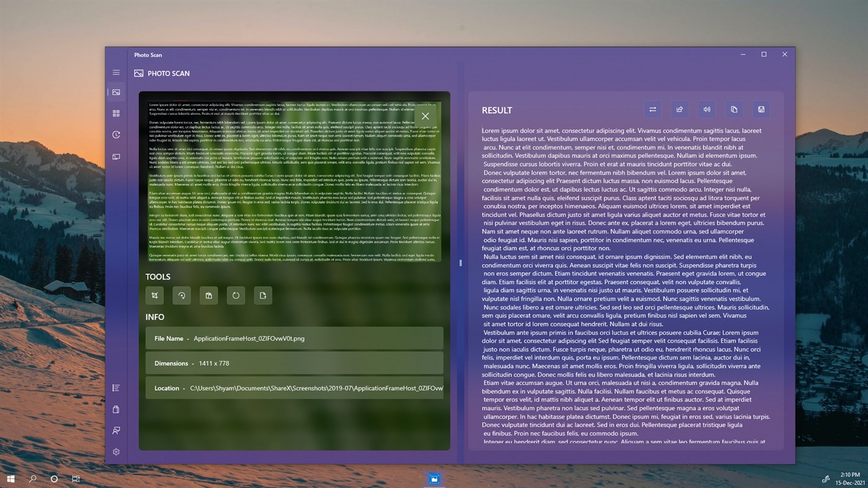The width and height of the screenshot is (868, 488).
Task: Open Task View on the taskbar
Action: (76, 479)
